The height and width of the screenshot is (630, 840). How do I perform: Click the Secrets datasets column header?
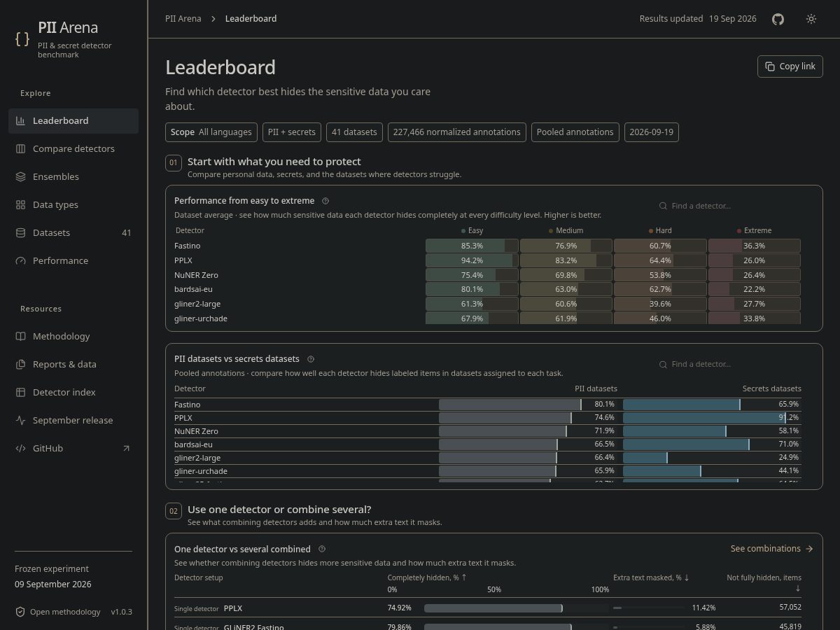pos(771,388)
